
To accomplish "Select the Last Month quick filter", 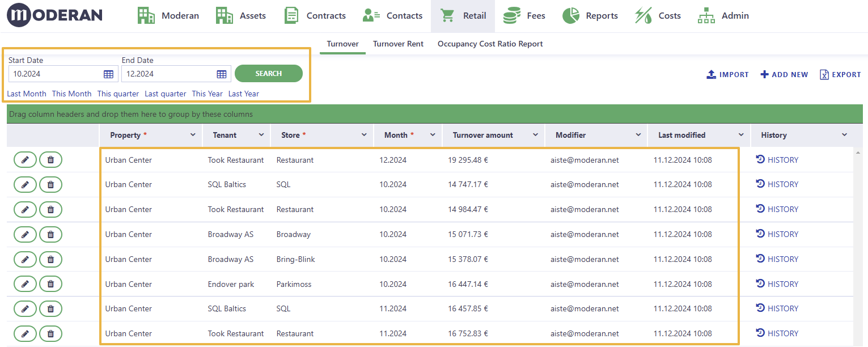I will pyautogui.click(x=27, y=94).
